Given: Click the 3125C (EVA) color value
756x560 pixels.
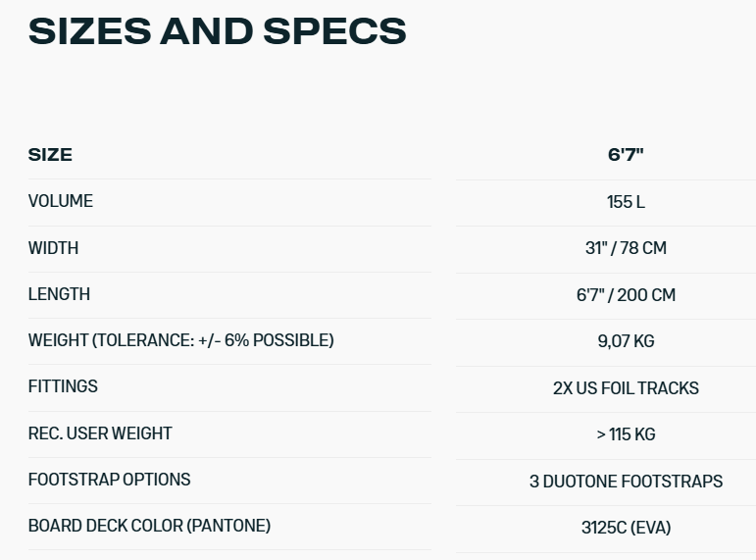Looking at the screenshot, I should pyautogui.click(x=626, y=528).
